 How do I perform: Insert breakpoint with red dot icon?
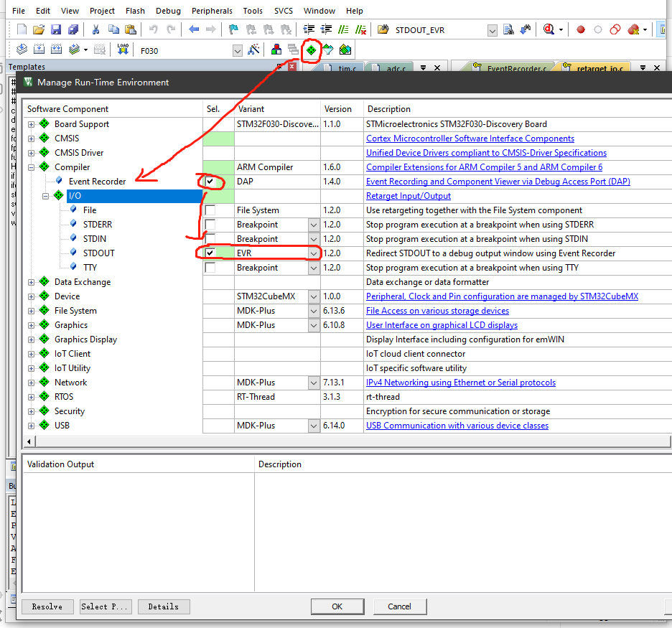click(x=581, y=29)
